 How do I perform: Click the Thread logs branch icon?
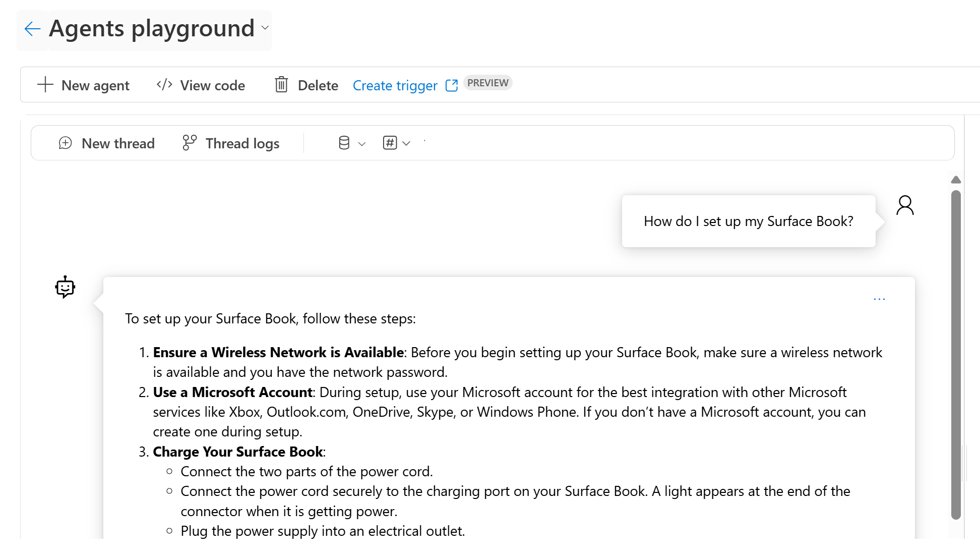[189, 143]
